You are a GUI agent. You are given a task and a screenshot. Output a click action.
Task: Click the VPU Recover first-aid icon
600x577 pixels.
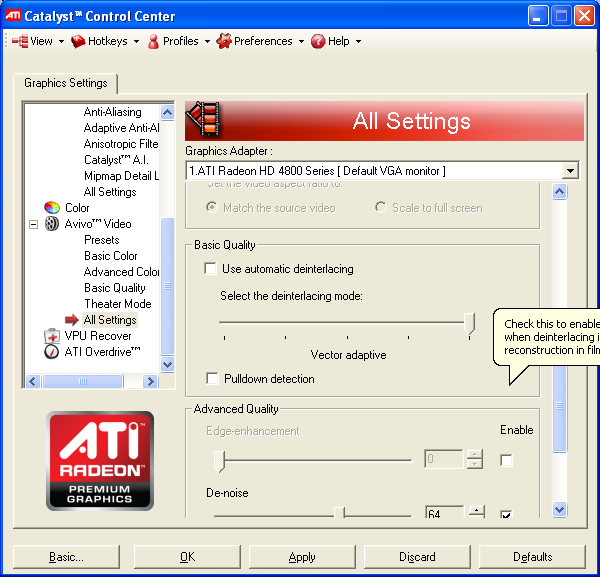[x=52, y=336]
